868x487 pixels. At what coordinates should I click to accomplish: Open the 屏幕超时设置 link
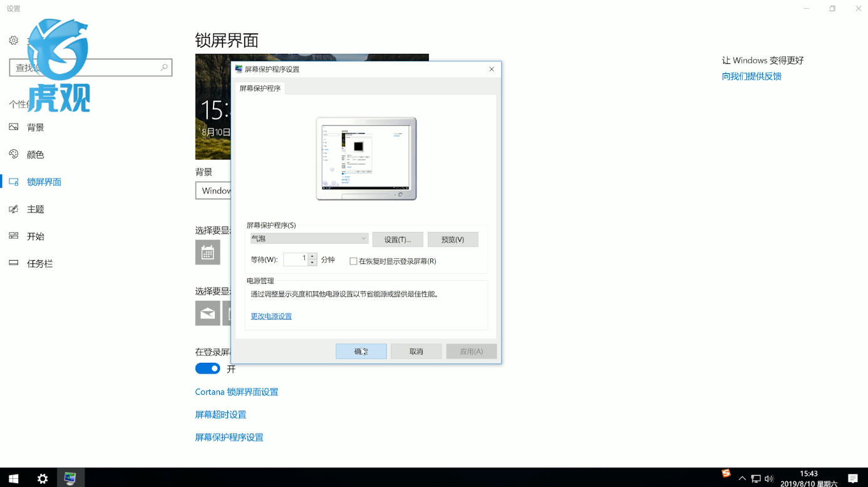point(220,415)
